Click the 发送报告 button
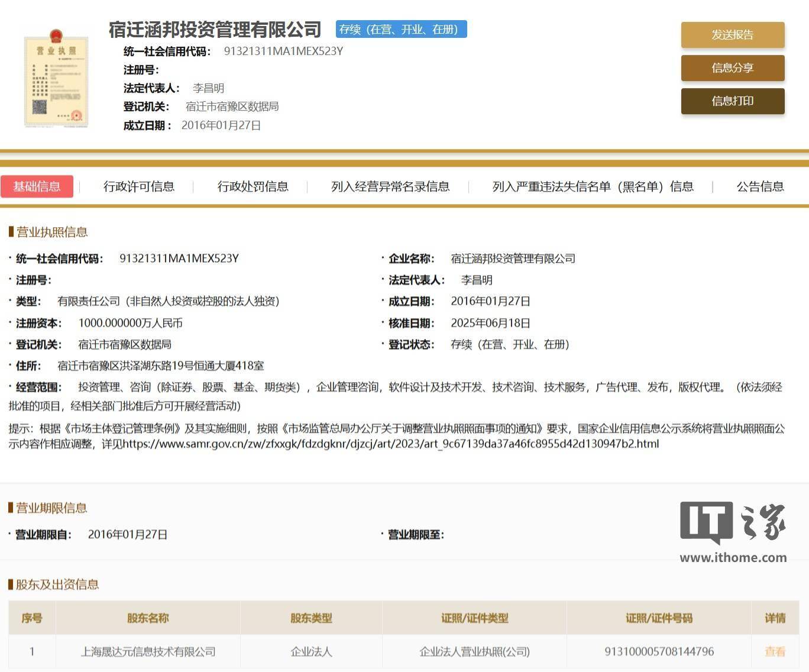Screen dimensions: 809x672 [733, 35]
